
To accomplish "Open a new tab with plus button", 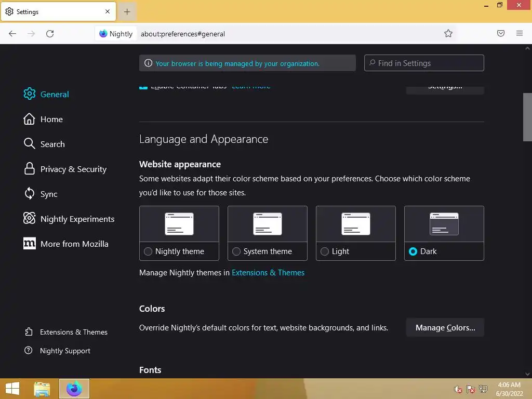I will (x=127, y=12).
